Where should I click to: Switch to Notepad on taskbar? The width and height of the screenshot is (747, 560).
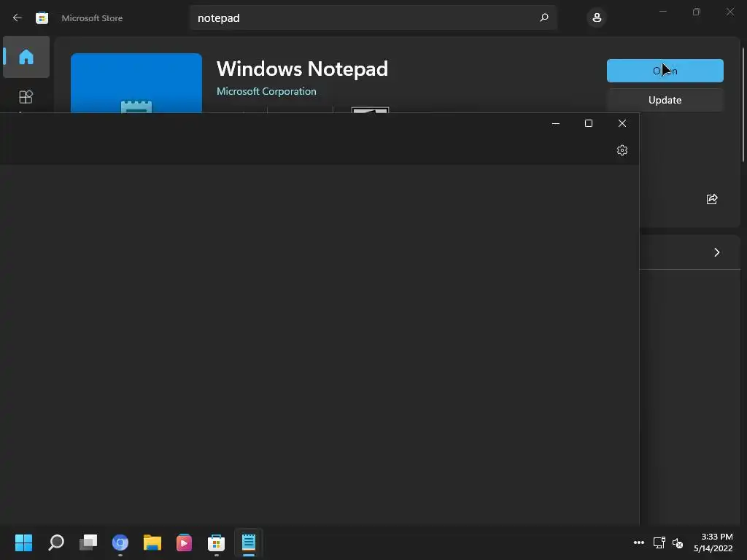[249, 542]
